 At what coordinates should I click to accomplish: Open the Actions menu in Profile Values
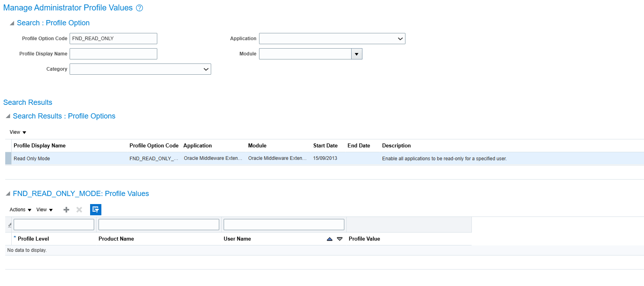[21, 210]
